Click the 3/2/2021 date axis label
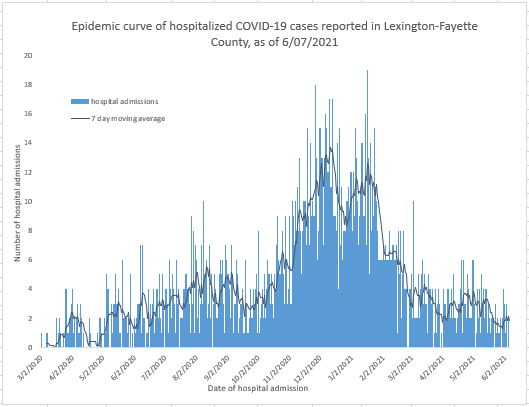Screen dimensions: 529x407 coord(400,368)
